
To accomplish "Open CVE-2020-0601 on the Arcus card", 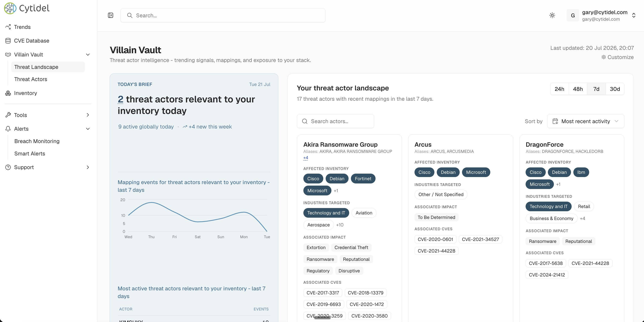I will 435,239.
